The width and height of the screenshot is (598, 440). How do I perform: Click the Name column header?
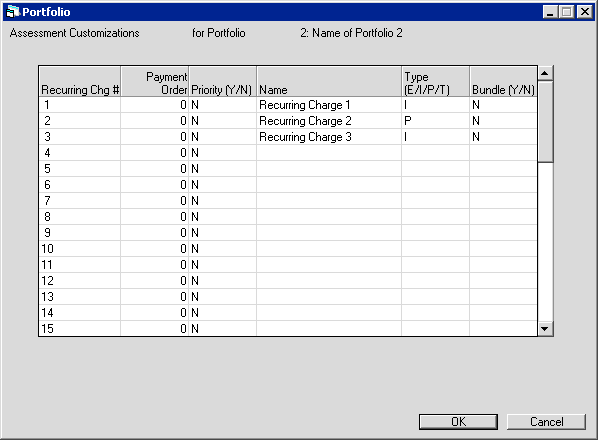tap(329, 82)
